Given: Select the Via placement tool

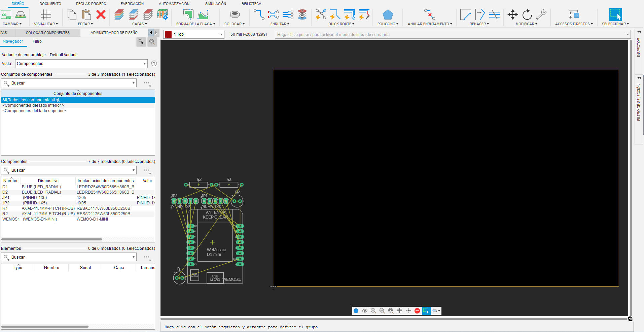Looking at the screenshot, I should pos(302,15).
